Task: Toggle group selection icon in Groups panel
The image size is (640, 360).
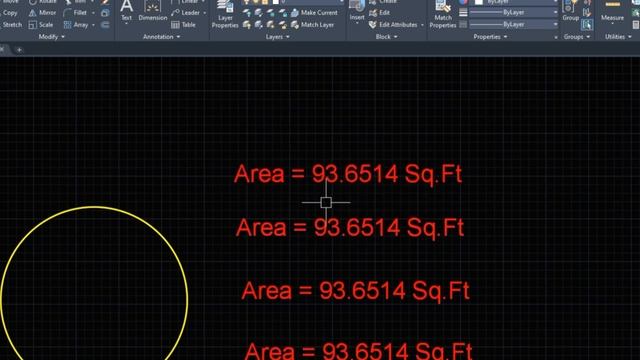Action: coord(587,25)
